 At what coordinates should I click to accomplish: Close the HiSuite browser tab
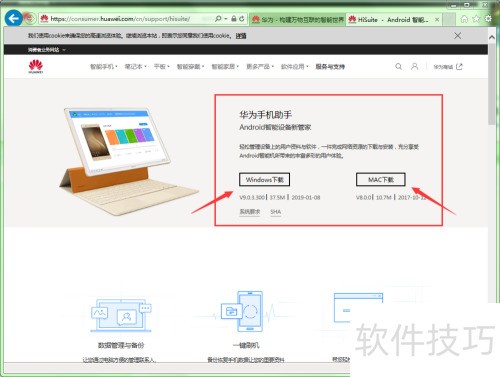(437, 20)
